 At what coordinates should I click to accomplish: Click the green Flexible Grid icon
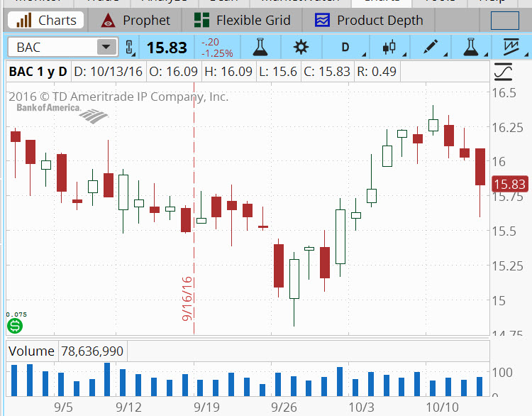(x=201, y=21)
